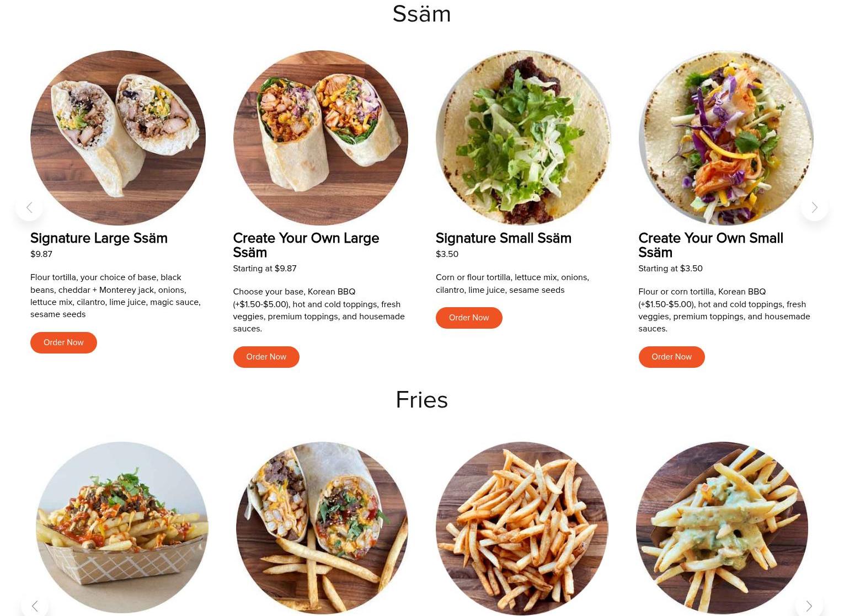Screen dimensions: 844x616
Task: Open the Signature Small Ssäm taco photo
Action: pyautogui.click(x=523, y=138)
